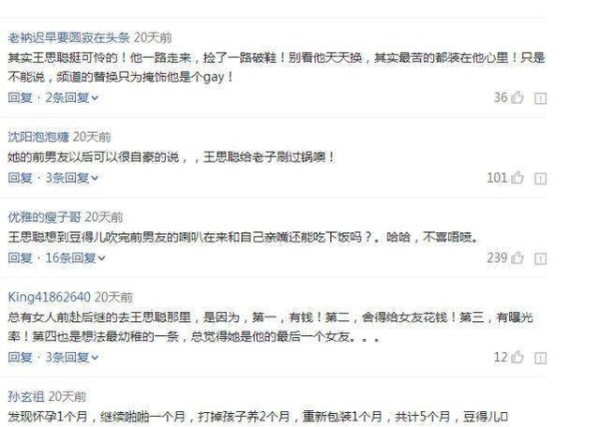Reply to 沈阳泡泡糖's comment

[20, 178]
